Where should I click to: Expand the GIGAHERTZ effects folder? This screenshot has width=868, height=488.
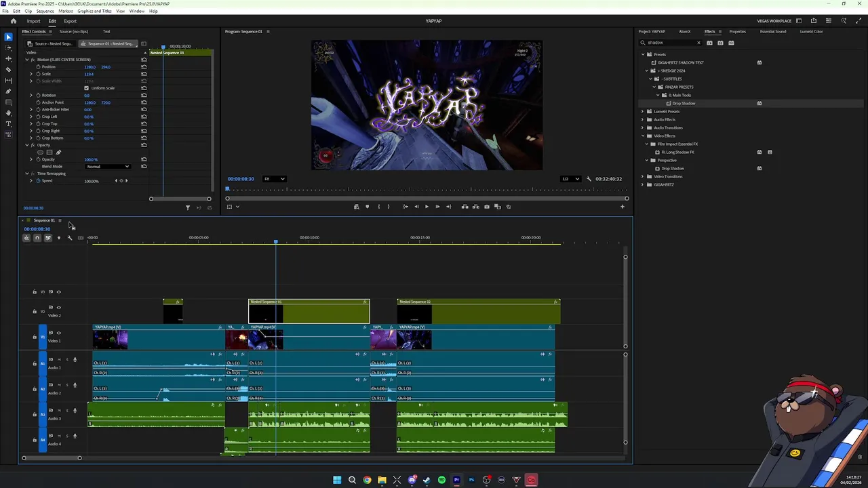(x=642, y=184)
